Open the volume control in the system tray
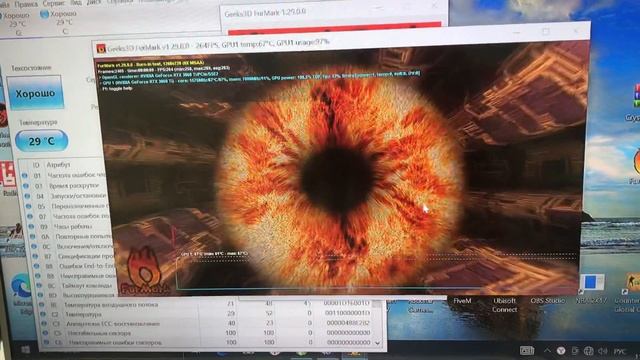640x360 pixels. [x=602, y=351]
